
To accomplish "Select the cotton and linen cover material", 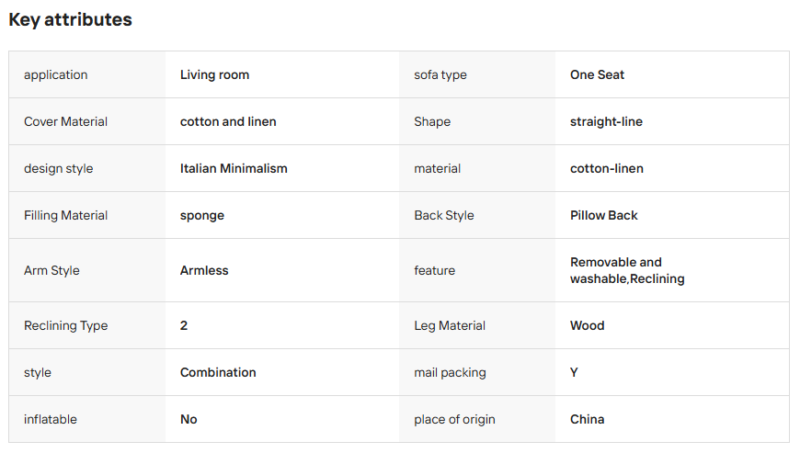I will pyautogui.click(x=228, y=121).
